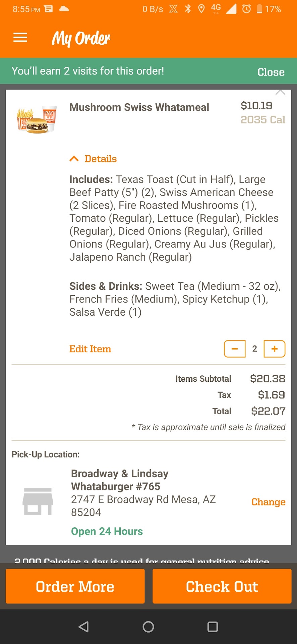Tap the Mushroom Swiss Whatameal image

coord(37,120)
